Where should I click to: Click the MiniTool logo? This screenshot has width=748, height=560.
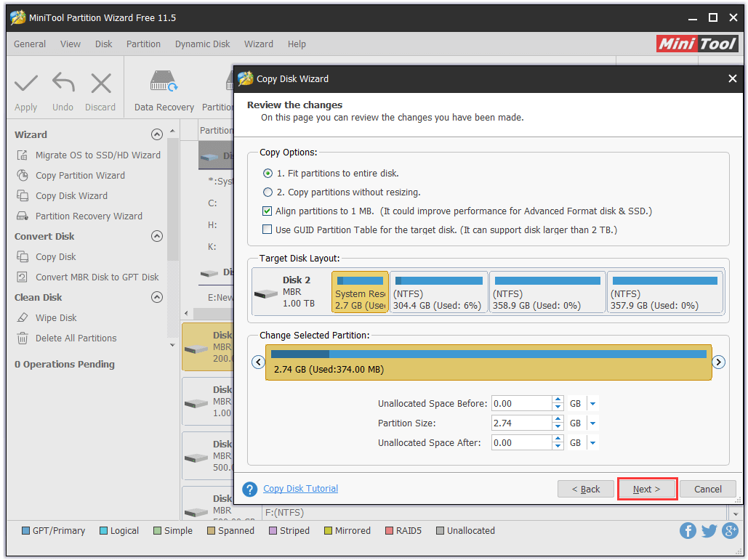click(x=697, y=44)
